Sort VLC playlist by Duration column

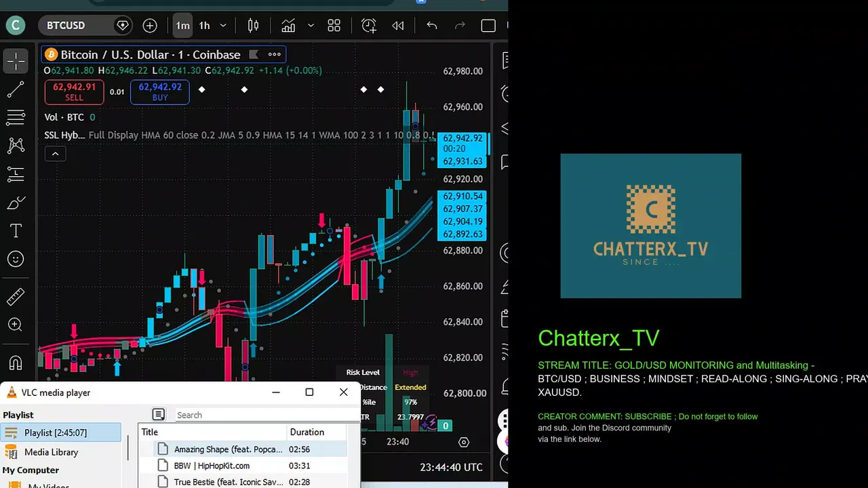317,432
